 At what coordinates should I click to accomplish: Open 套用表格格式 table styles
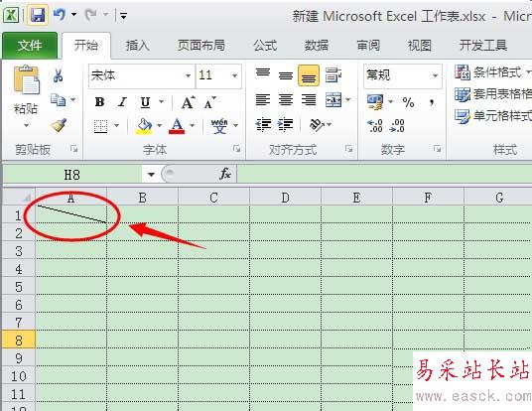pyautogui.click(x=493, y=94)
